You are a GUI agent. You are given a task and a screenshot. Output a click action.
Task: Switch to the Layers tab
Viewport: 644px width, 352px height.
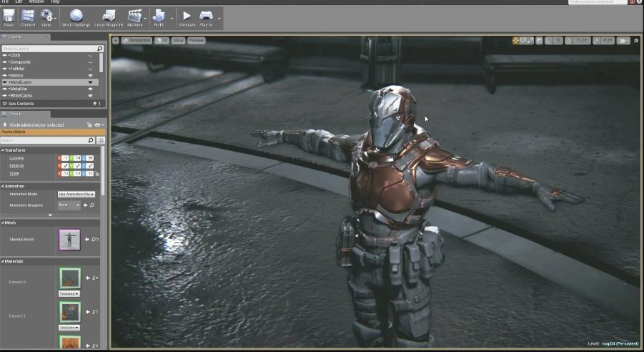click(24, 37)
